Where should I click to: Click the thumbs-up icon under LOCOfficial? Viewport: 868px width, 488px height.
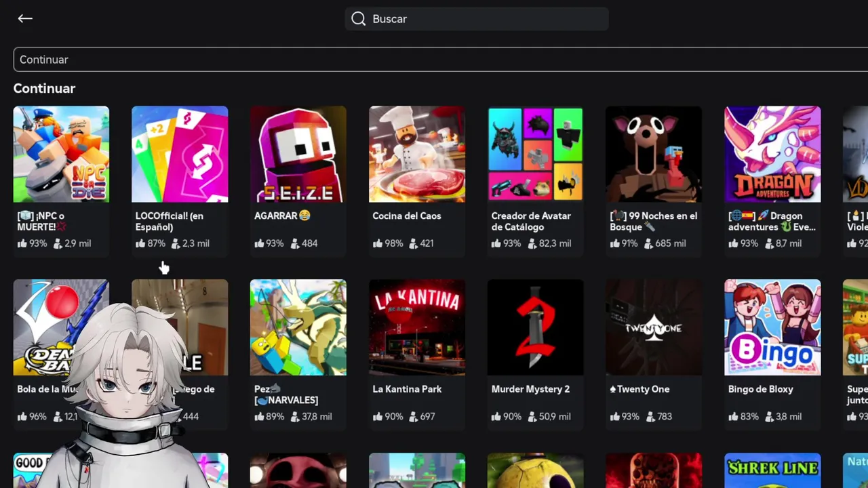coord(140,243)
